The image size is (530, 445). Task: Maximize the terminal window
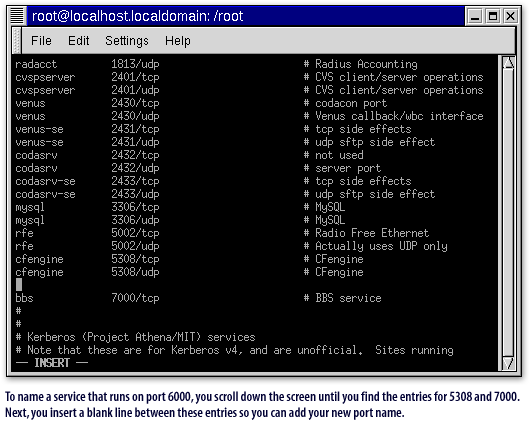click(492, 16)
